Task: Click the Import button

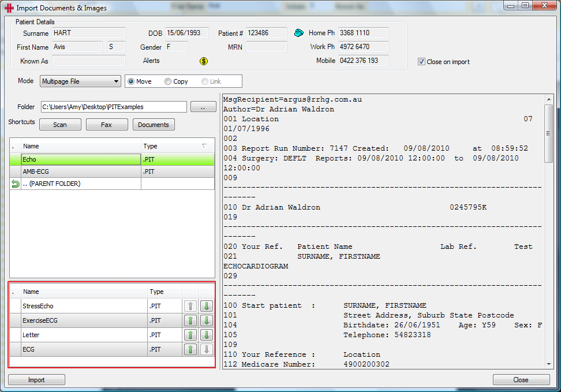Action: point(36,380)
